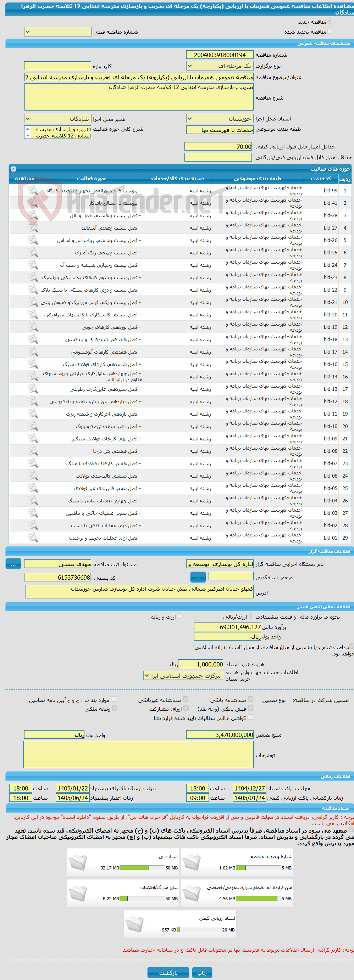
Task: Open the شهر محل اجرا dropdown
Action: [57, 119]
